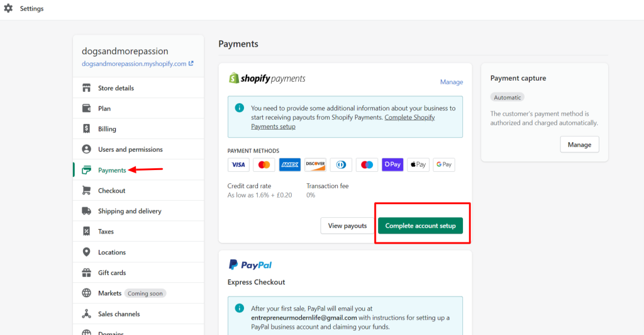Click the Mastercard payment method icon
The width and height of the screenshot is (644, 335).
pos(264,165)
